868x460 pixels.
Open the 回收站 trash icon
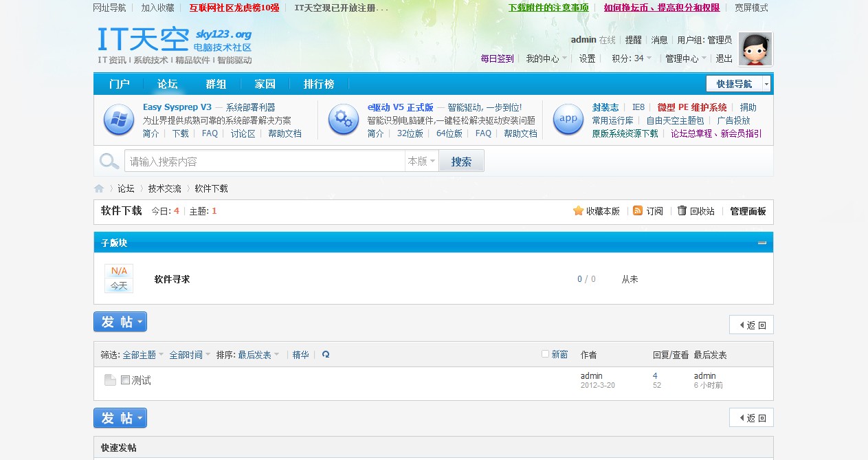coord(682,210)
